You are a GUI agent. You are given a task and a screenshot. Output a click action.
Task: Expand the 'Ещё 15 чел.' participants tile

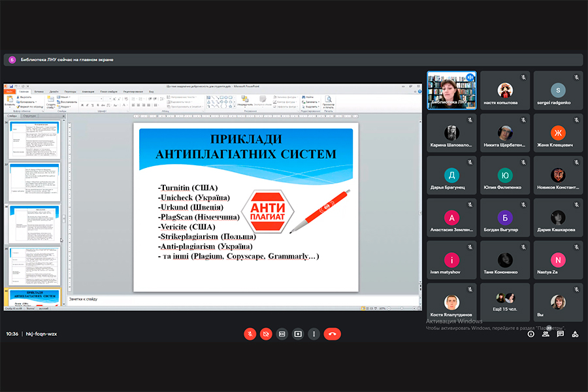(505, 302)
